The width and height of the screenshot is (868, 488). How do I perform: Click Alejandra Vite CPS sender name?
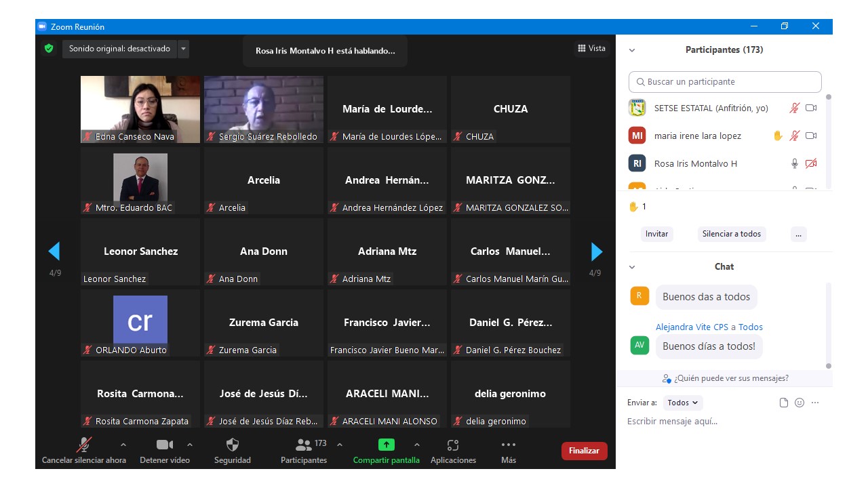pos(692,327)
